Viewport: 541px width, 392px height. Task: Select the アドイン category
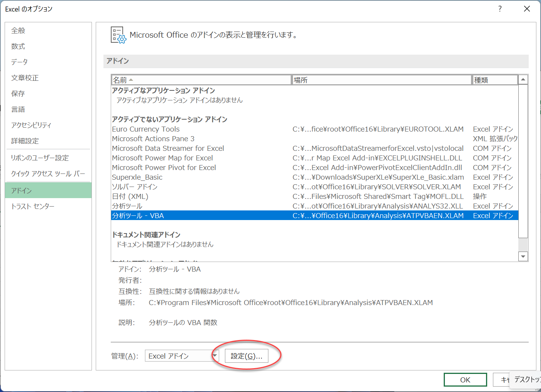48,190
